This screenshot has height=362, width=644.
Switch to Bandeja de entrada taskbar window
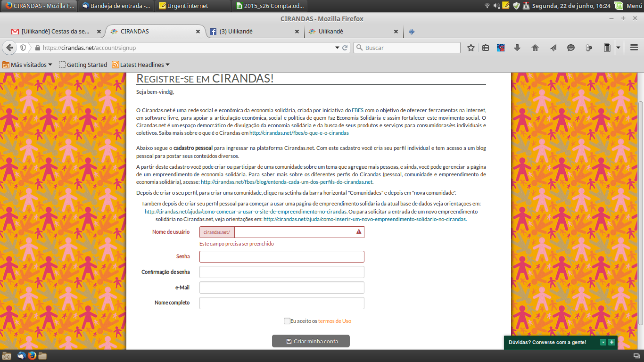coord(116,6)
